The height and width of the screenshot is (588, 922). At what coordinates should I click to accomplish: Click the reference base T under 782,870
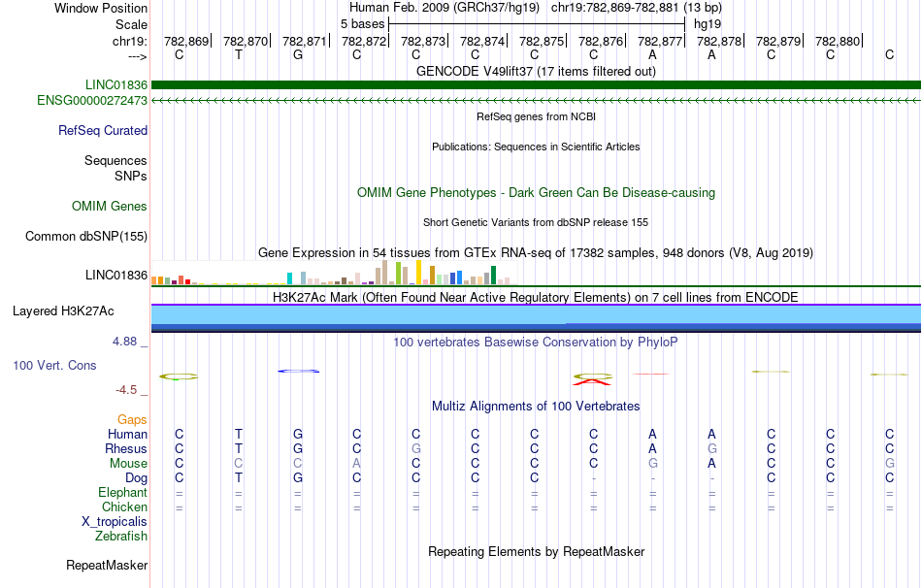(x=238, y=54)
